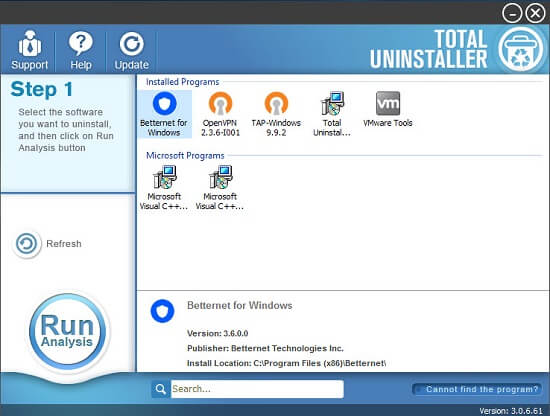Click the search magnifier icon
This screenshot has height=416, width=550.
click(161, 389)
